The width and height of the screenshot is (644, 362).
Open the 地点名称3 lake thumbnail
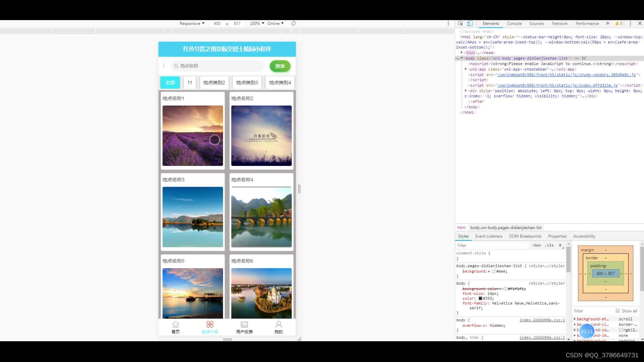193,217
